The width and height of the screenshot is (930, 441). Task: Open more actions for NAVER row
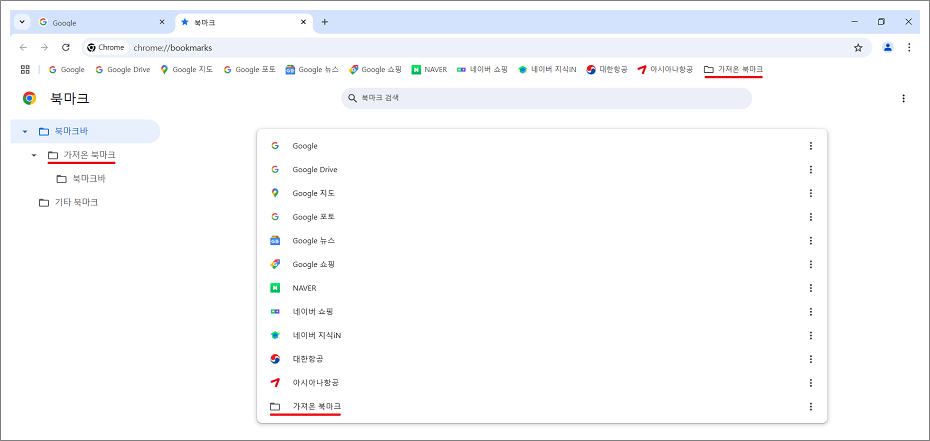point(811,288)
